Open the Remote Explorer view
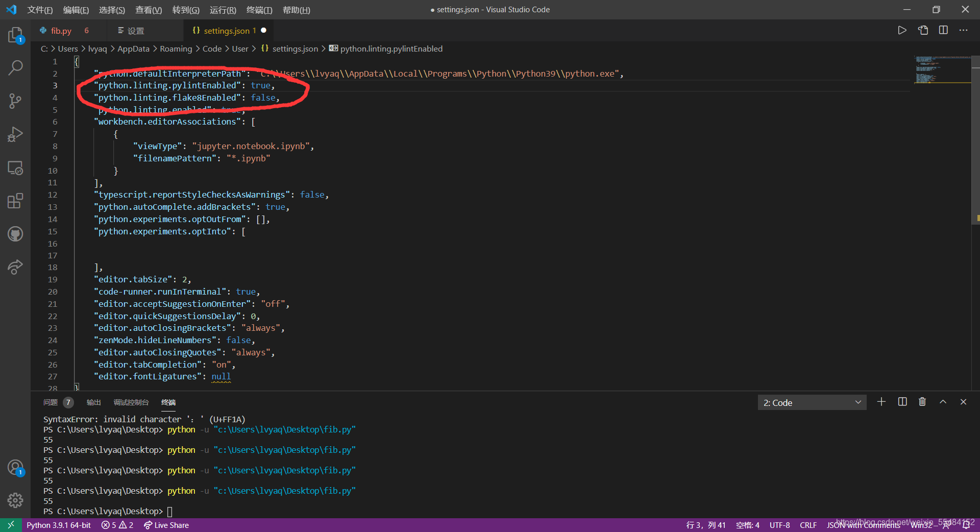The width and height of the screenshot is (980, 532). (15, 168)
